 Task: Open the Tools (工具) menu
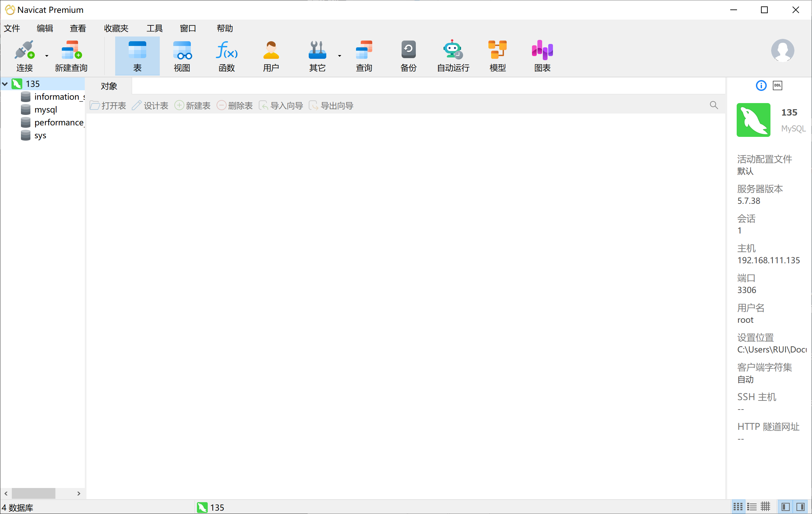coord(154,28)
